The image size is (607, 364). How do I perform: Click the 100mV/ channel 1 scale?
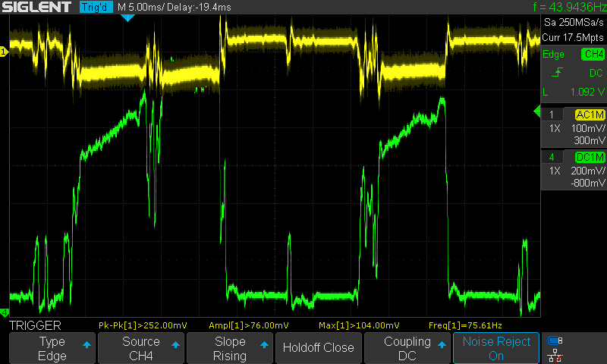[x=588, y=128]
